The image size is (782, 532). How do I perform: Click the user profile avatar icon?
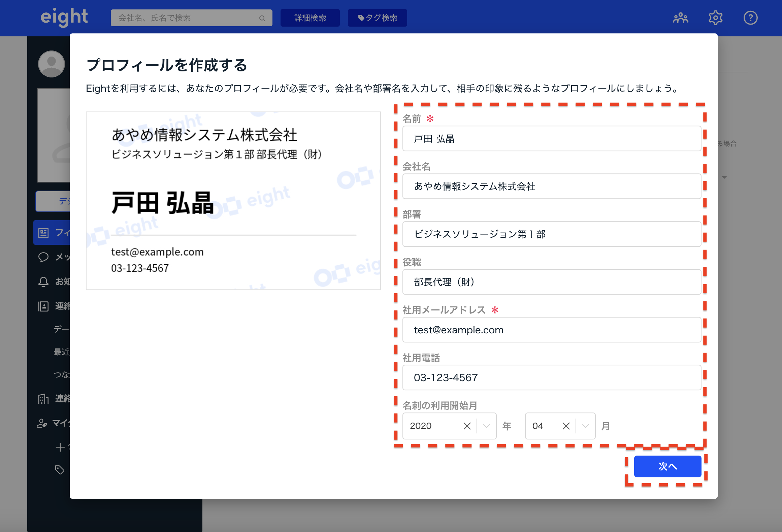52,64
